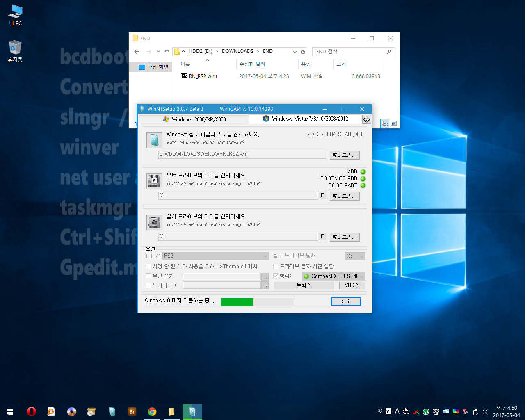Click safely remove hardware USB tray icon
The height and width of the screenshot is (420, 525).
coord(475,411)
